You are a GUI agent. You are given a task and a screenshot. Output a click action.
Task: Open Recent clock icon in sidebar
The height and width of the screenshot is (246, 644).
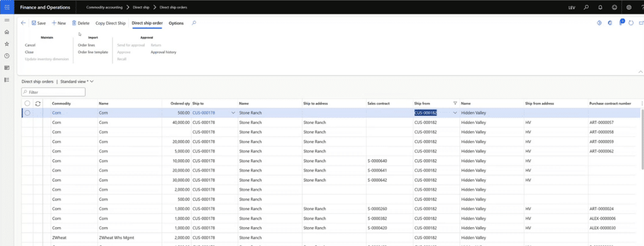pos(6,56)
